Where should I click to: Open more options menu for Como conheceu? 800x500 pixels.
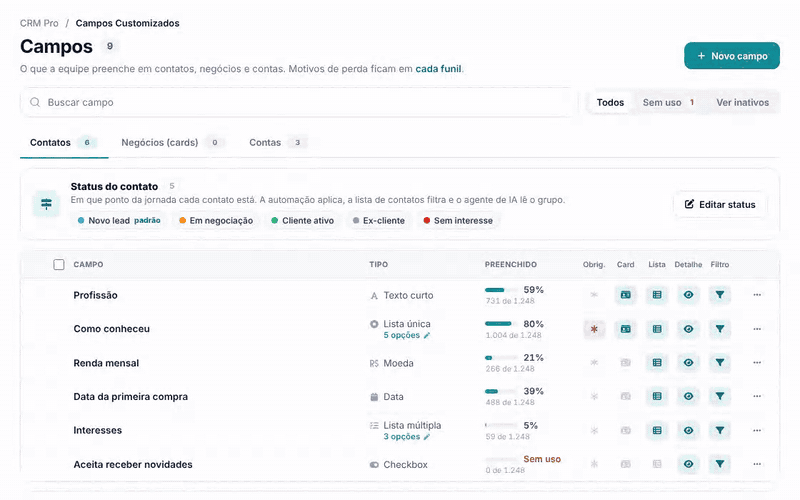757,329
